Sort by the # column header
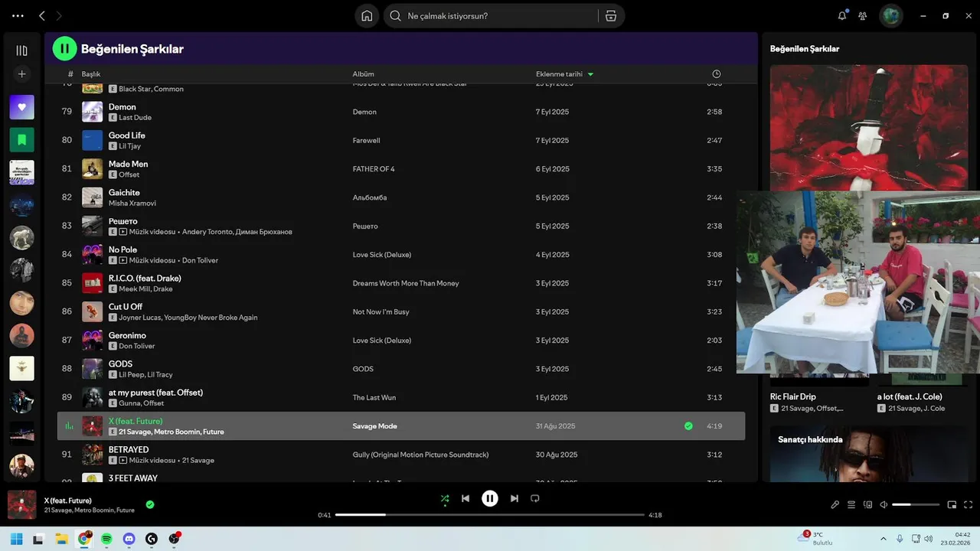 (x=70, y=74)
